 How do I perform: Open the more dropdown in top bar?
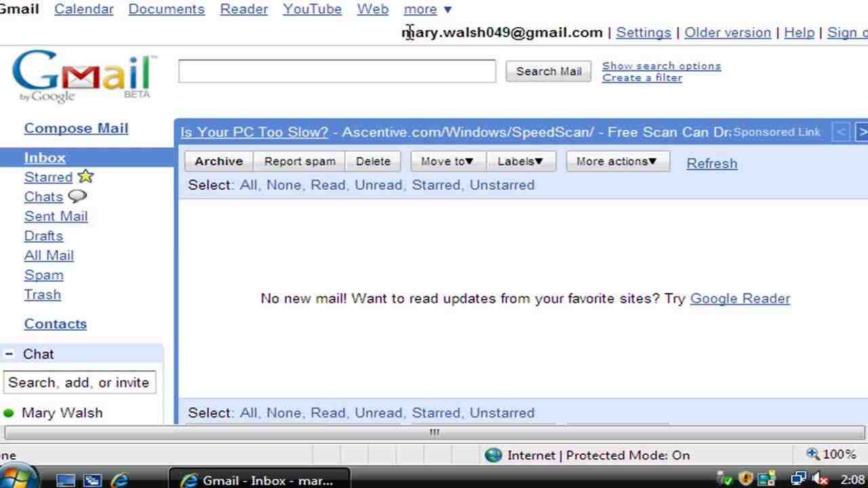pos(428,9)
